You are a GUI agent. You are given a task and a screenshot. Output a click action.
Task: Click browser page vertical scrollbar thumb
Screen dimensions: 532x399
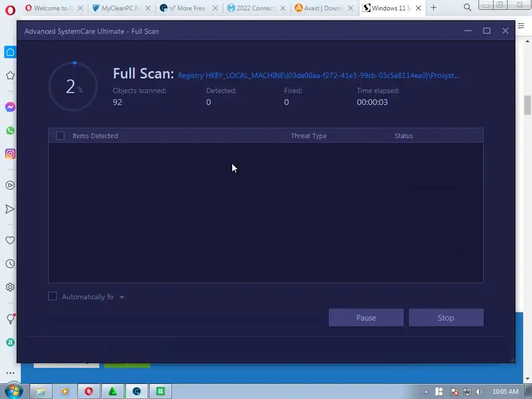527,105
